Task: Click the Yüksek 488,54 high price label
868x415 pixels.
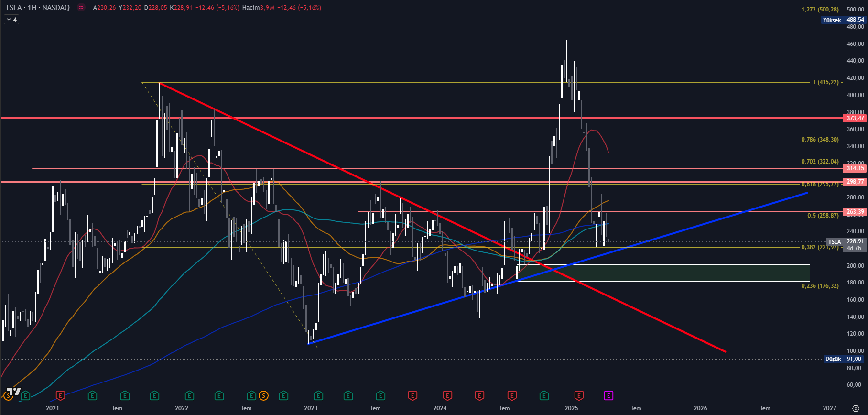Action: [844, 20]
